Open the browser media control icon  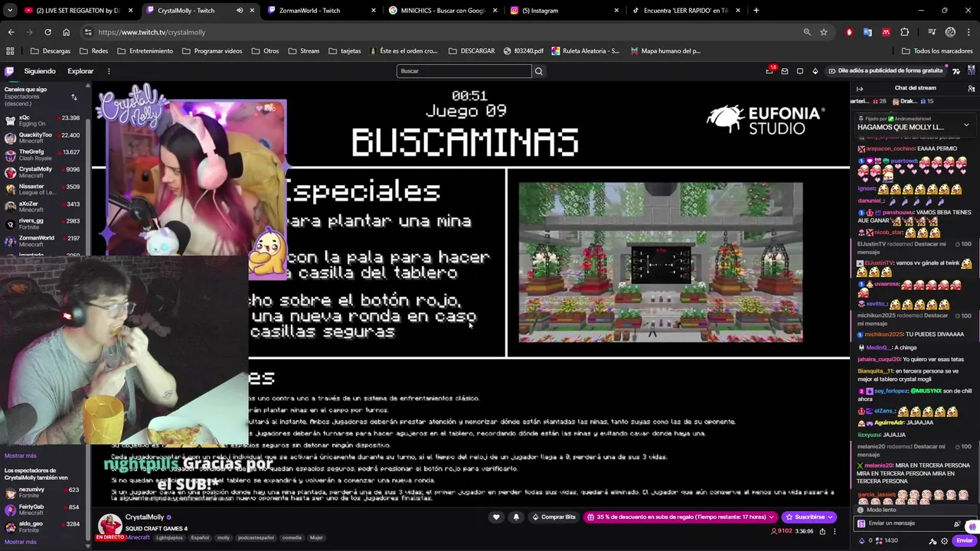[932, 32]
